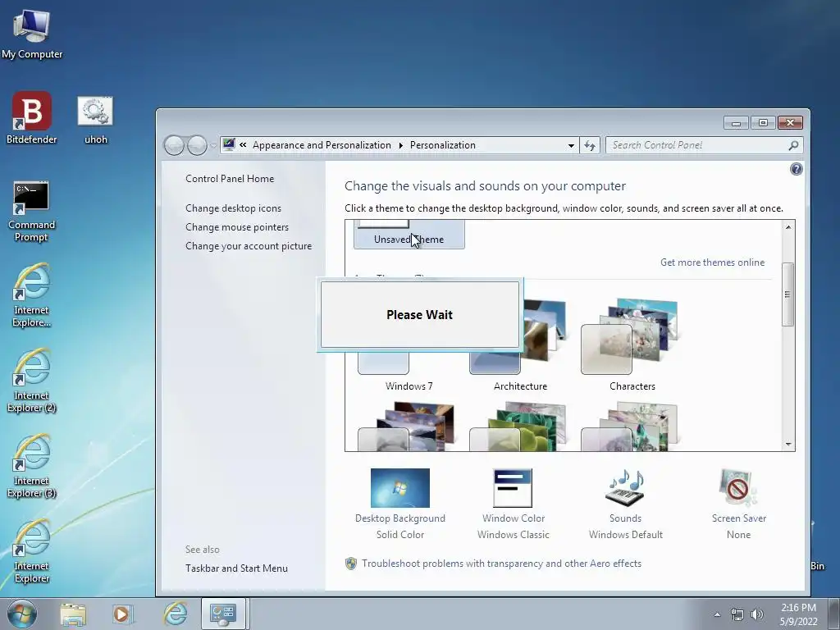Open Taskbar and Start Menu link
The height and width of the screenshot is (630, 840).
click(x=236, y=568)
